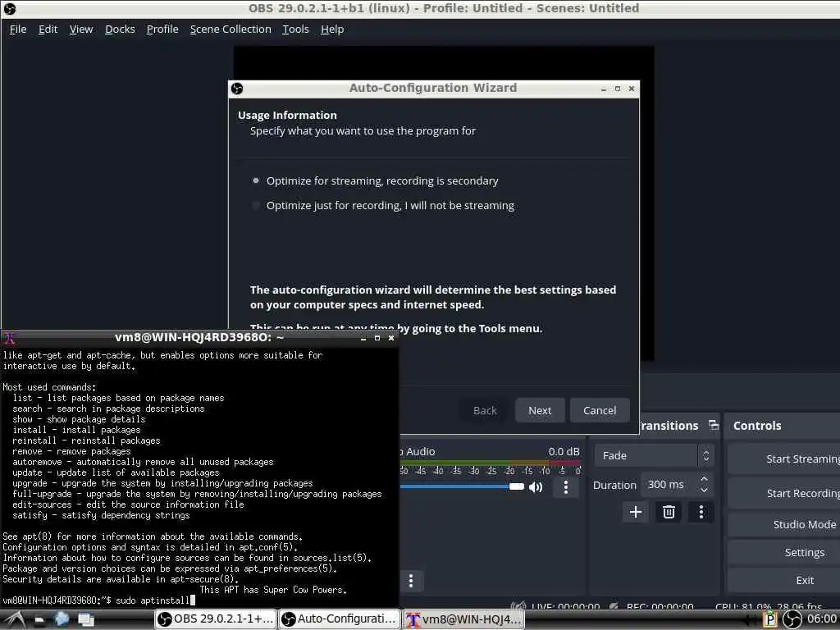This screenshot has height=630, width=840.
Task: Click the 0.0 dB audio level text
Action: 564,452
